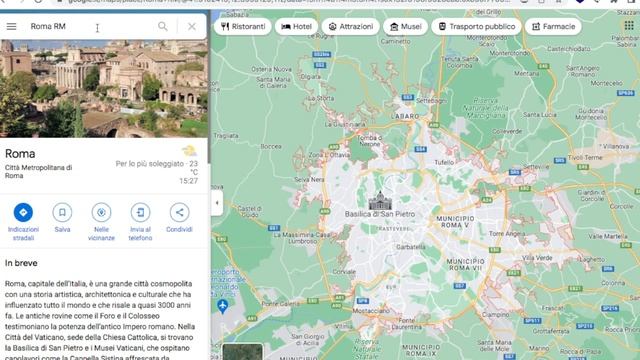Click the 'Roma' place title
This screenshot has height=360, width=640.
20,154
